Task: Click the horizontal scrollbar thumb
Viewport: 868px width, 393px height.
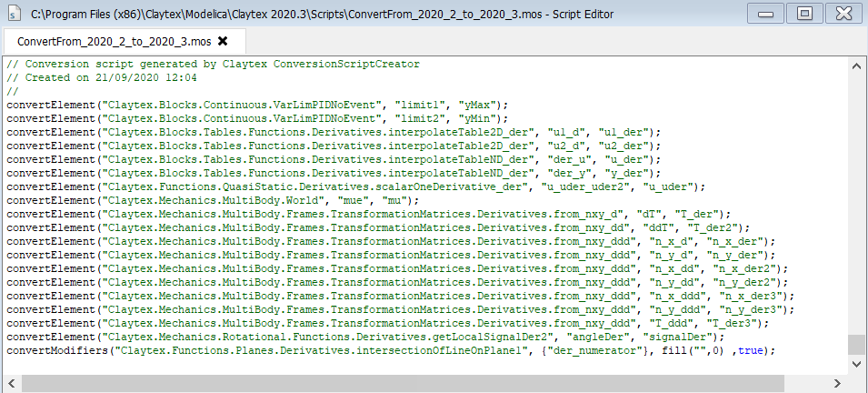Action: (x=403, y=383)
